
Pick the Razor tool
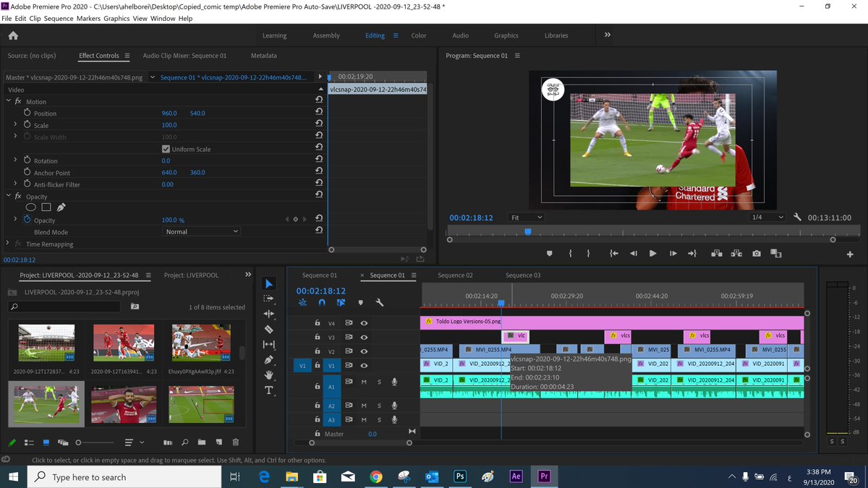269,329
